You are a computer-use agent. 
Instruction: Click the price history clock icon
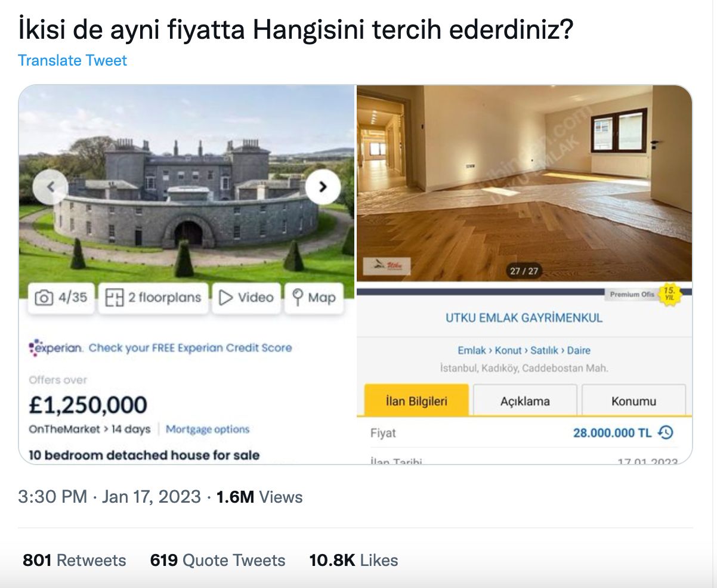click(x=666, y=432)
